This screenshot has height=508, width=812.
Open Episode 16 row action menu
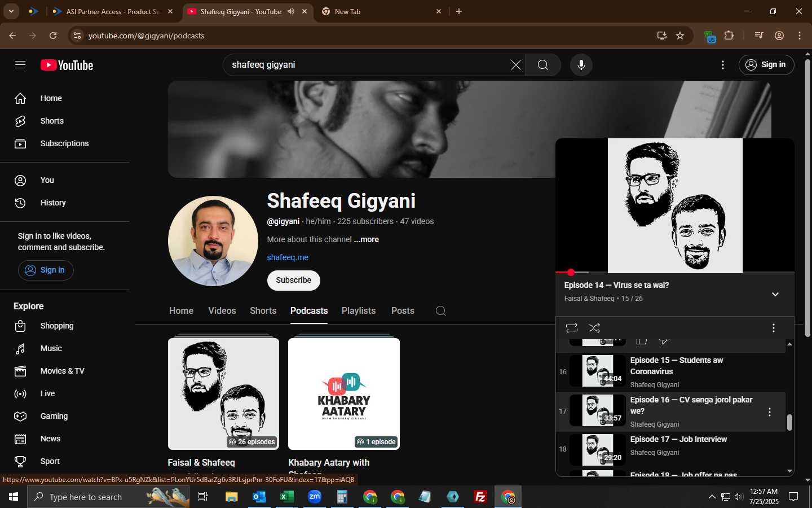(770, 412)
